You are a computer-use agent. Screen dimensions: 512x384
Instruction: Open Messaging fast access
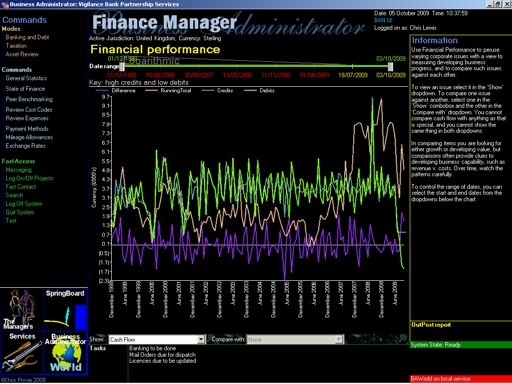coord(19,170)
